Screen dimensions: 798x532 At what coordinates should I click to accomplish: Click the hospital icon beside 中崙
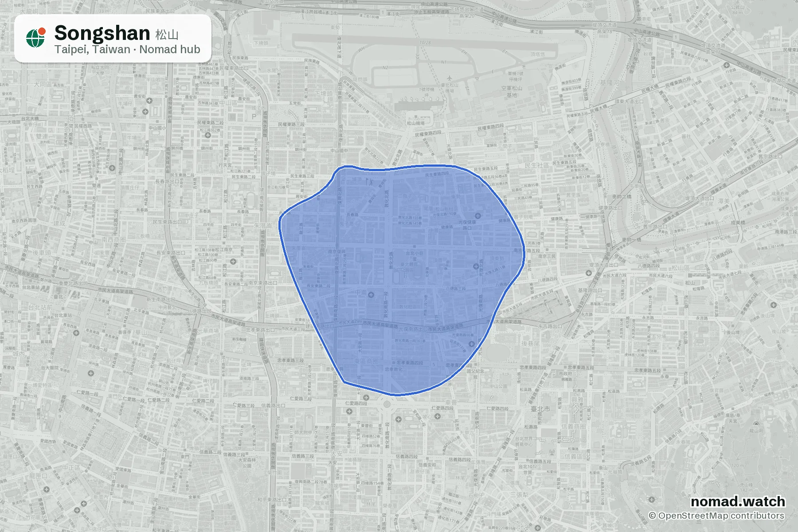coord(371,295)
